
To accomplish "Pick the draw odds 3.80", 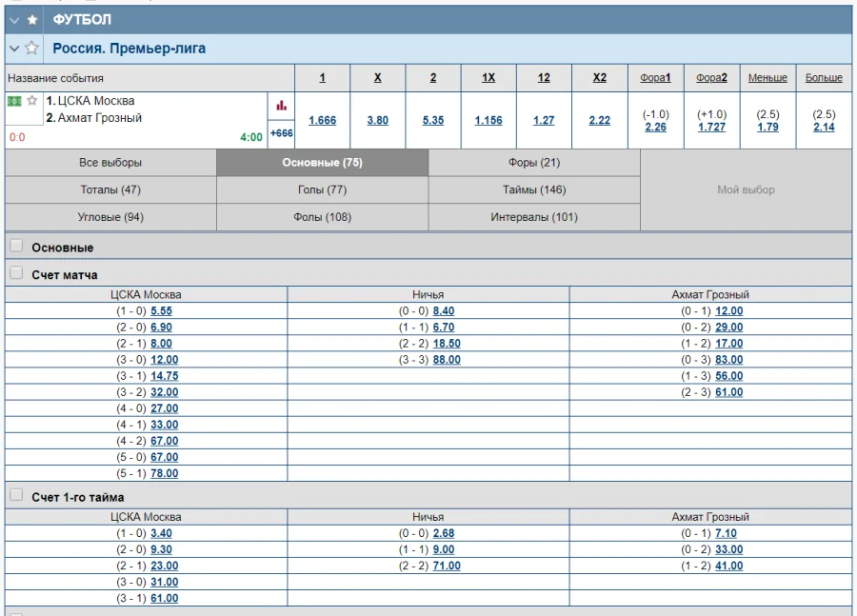I will (377, 121).
